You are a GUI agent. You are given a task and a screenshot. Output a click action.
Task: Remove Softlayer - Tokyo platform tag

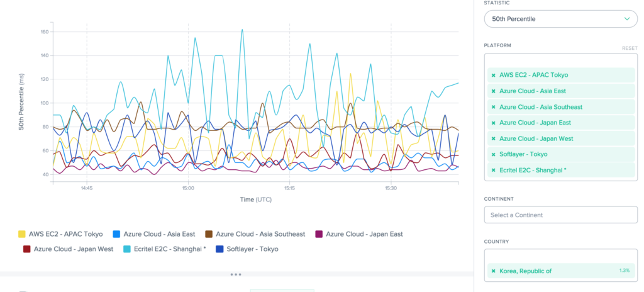point(494,154)
